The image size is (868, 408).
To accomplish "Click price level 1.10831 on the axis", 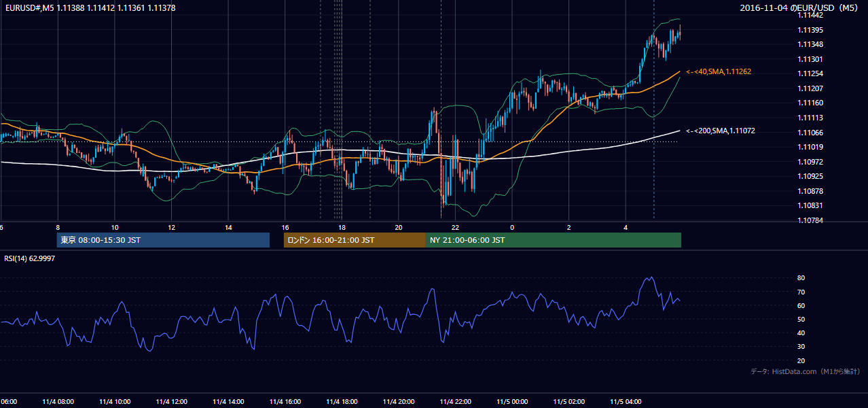I will click(810, 205).
